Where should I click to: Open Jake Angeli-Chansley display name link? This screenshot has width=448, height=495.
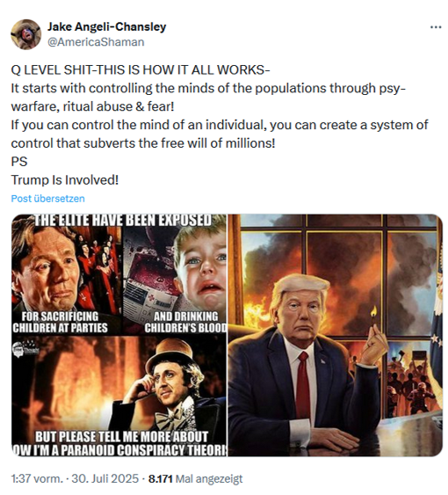point(106,27)
